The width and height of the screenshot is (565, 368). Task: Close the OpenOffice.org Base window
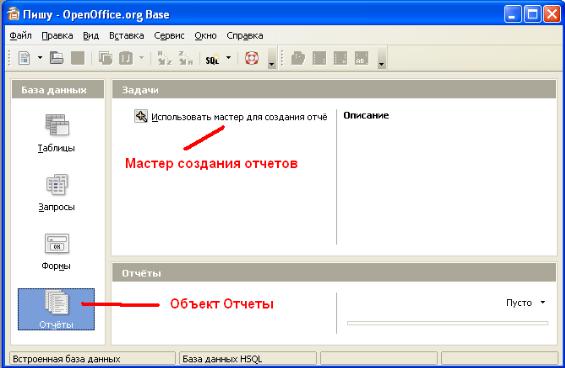point(552,14)
